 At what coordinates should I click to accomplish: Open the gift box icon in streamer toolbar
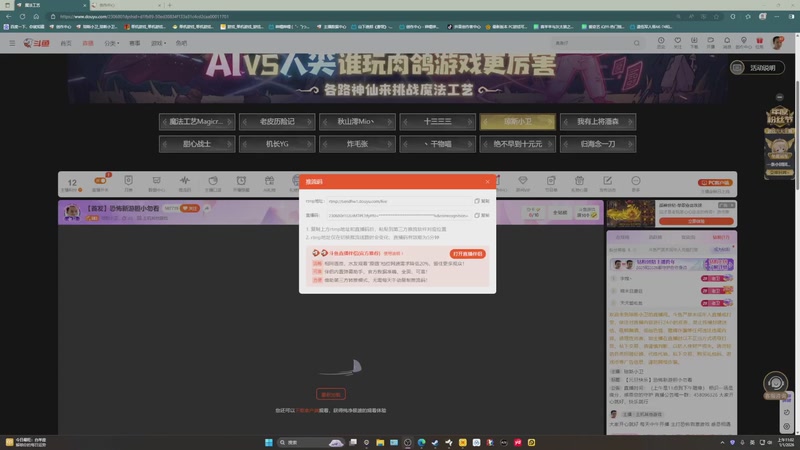(x=269, y=180)
